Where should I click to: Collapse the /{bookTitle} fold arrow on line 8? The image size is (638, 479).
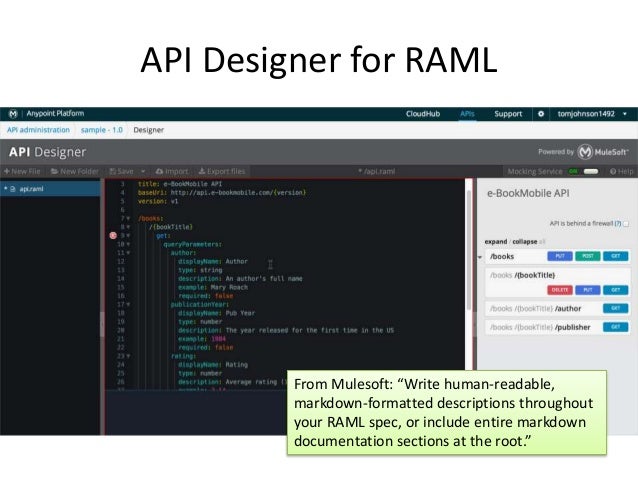128,227
